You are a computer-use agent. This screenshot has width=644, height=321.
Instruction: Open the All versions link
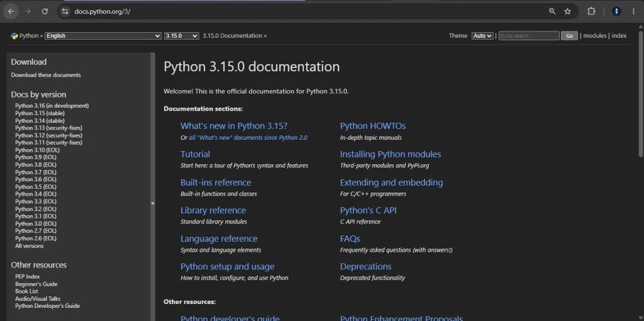pos(29,245)
